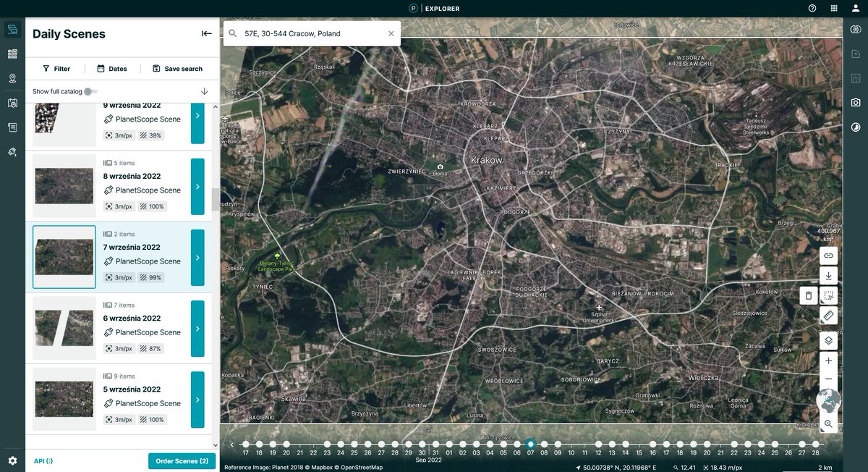Click the scene list scrollbar thumb
The width and height of the screenshot is (868, 472).
pos(214,200)
